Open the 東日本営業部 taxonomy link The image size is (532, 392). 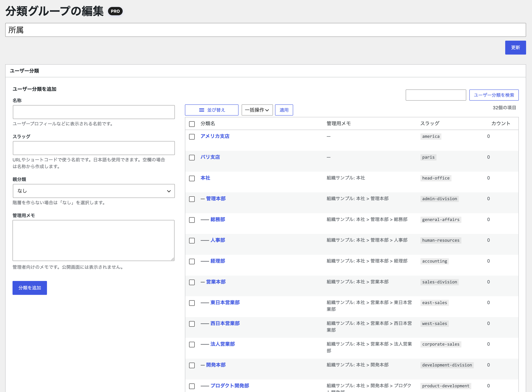(225, 303)
